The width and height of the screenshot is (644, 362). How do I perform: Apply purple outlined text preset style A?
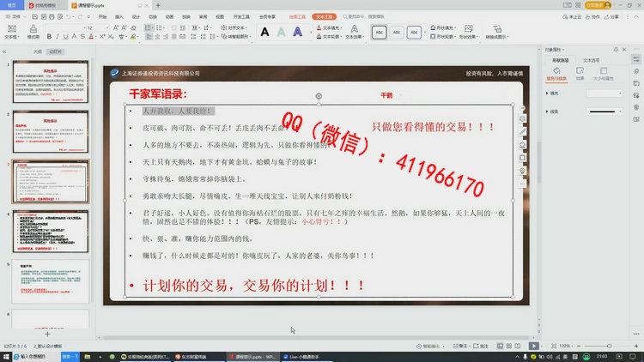click(x=297, y=32)
